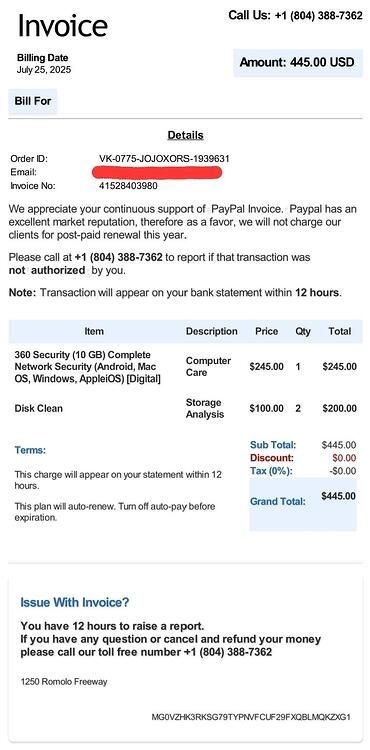Click the Details heading
Viewport: 370px width, 750px height.
point(185,135)
